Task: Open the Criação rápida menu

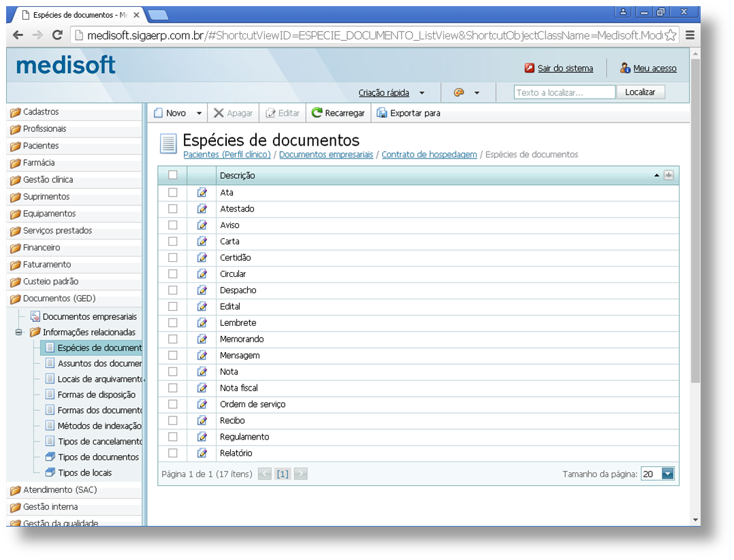Action: [x=384, y=92]
